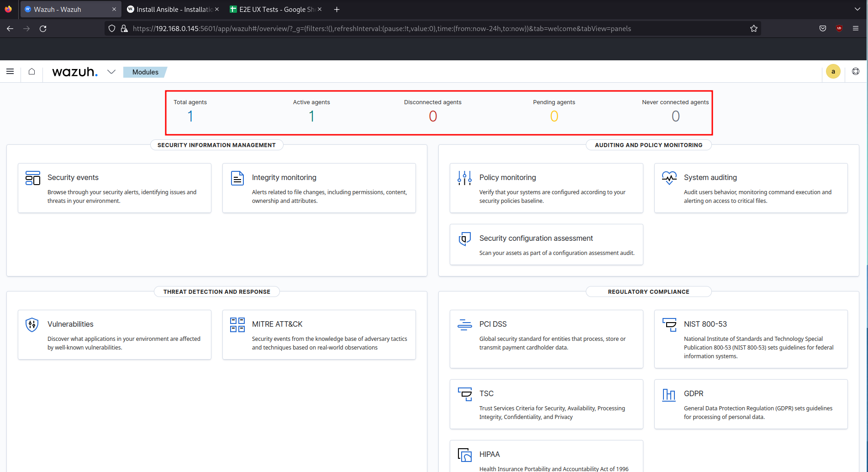Click the MITRE ATT&CK grid icon

(x=237, y=325)
